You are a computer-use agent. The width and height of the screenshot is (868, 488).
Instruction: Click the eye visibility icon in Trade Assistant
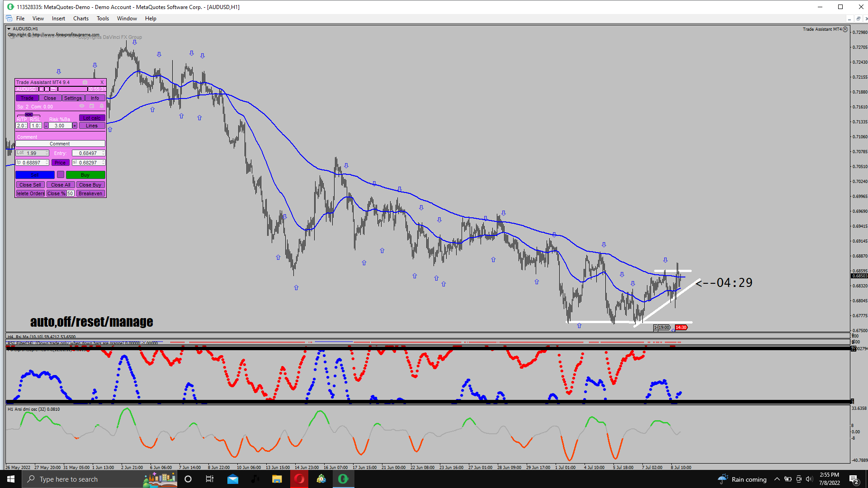click(82, 106)
